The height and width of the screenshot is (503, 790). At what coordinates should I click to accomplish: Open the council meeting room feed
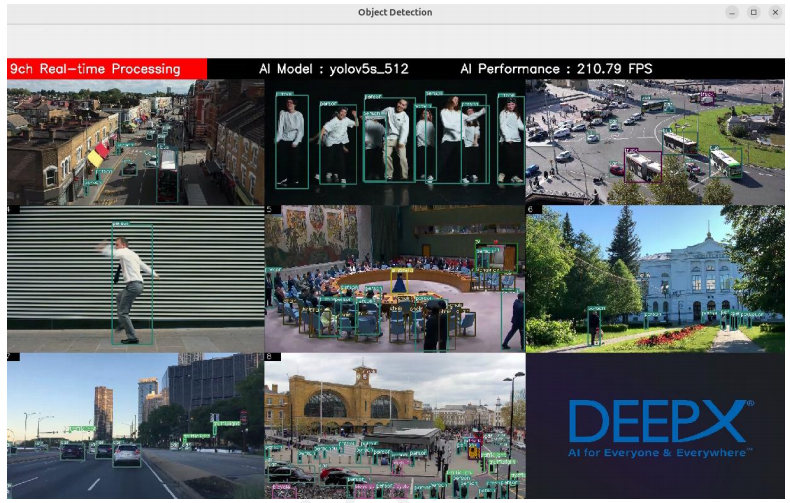(395, 279)
